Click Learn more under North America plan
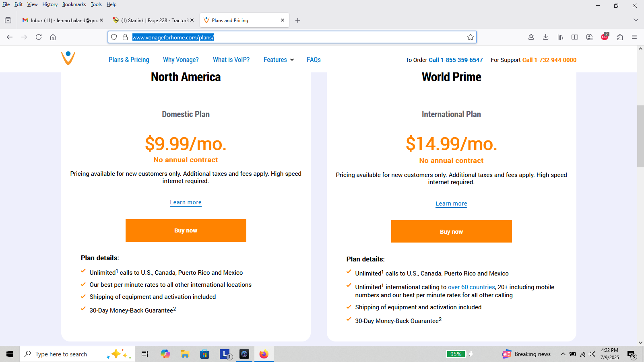The image size is (644, 362). (x=186, y=202)
